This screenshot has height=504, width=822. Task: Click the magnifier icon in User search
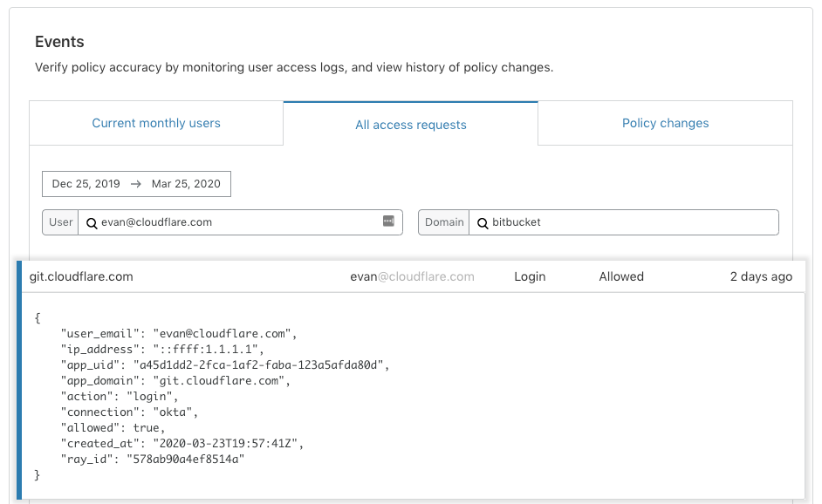click(x=92, y=223)
